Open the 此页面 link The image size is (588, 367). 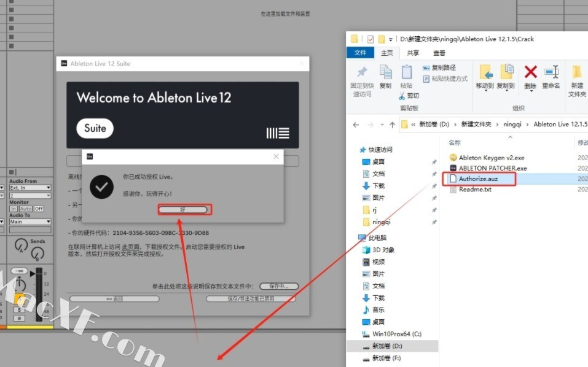(x=131, y=247)
